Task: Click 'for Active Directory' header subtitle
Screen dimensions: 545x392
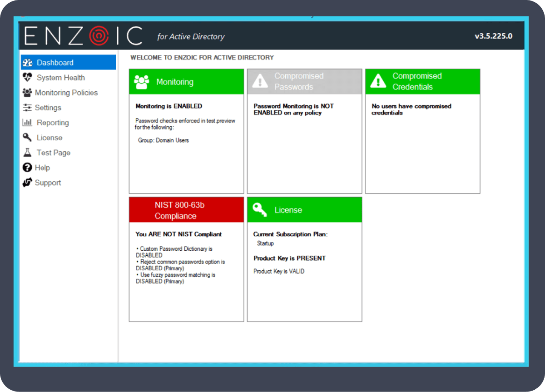Action: coord(191,37)
